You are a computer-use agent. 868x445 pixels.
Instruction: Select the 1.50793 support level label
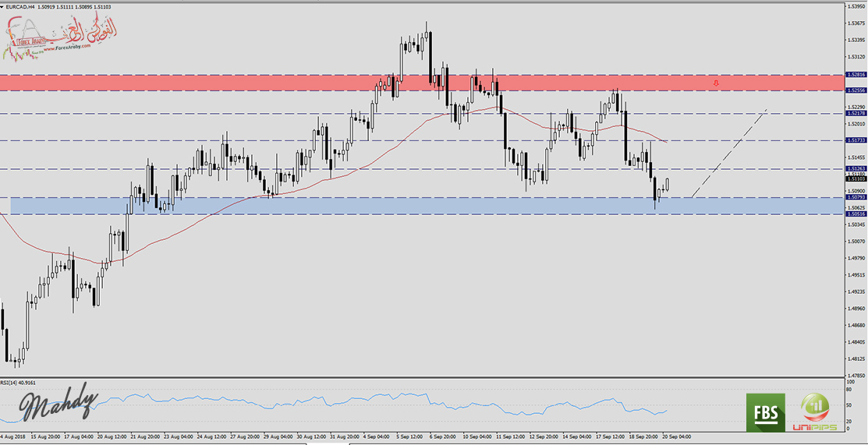(x=855, y=197)
